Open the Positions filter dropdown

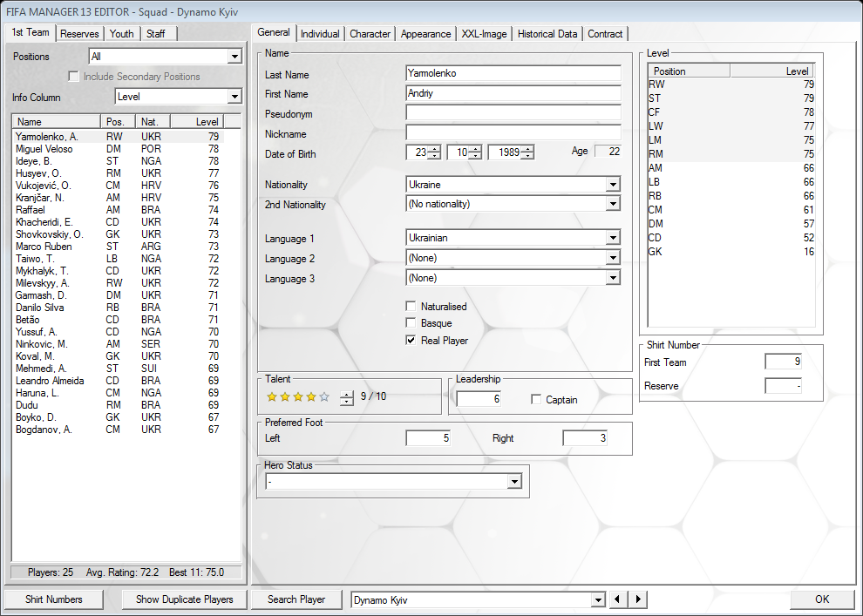click(234, 56)
